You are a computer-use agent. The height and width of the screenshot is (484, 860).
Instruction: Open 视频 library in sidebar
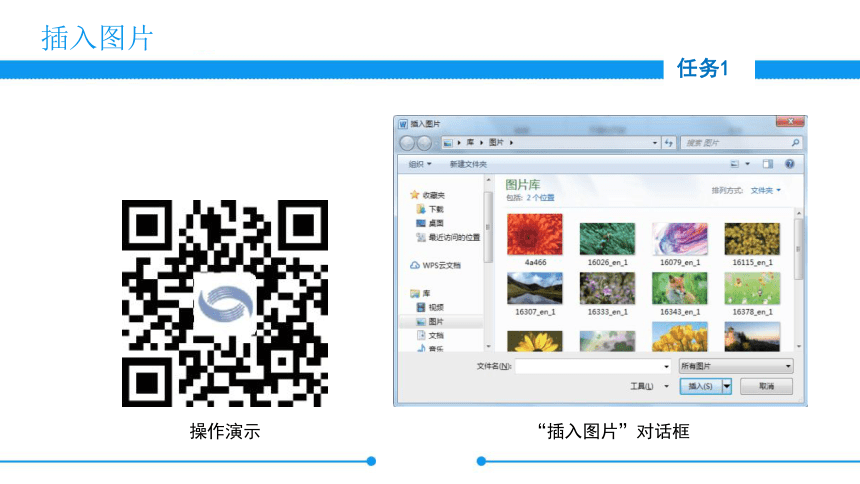(x=430, y=307)
